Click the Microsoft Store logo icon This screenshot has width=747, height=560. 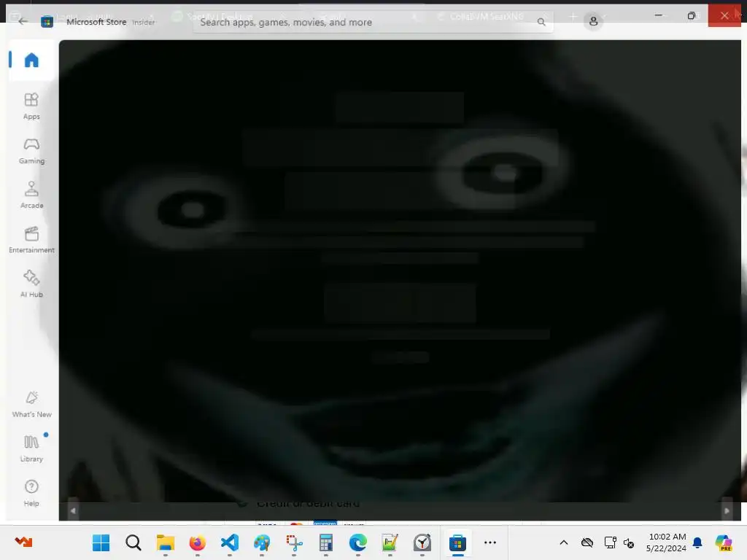coord(47,22)
